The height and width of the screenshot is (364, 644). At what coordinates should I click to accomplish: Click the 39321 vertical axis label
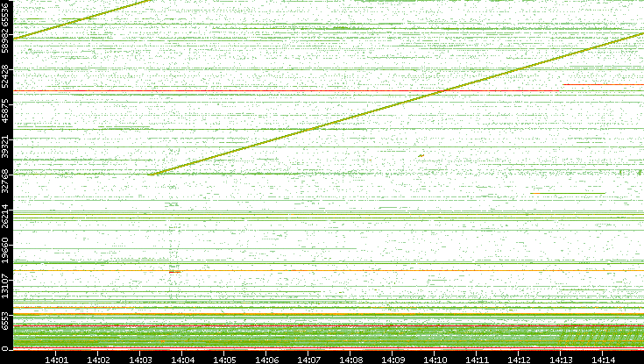[5, 146]
